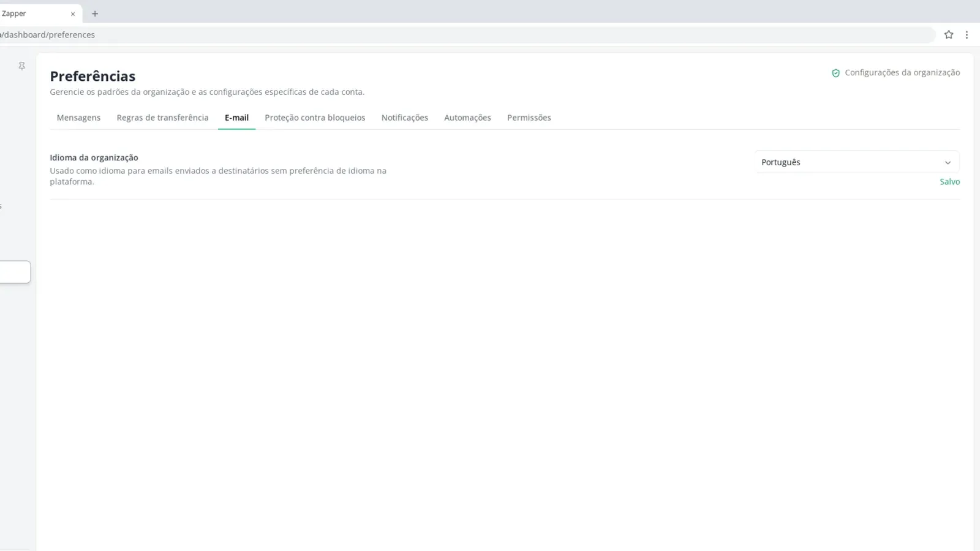Click the Idioma da organização label
980x551 pixels.
[94, 157]
